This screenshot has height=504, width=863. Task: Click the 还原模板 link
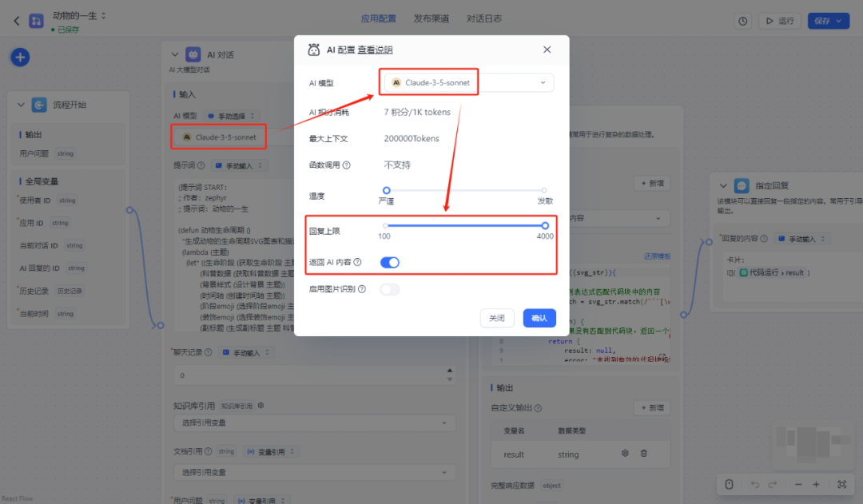657,256
